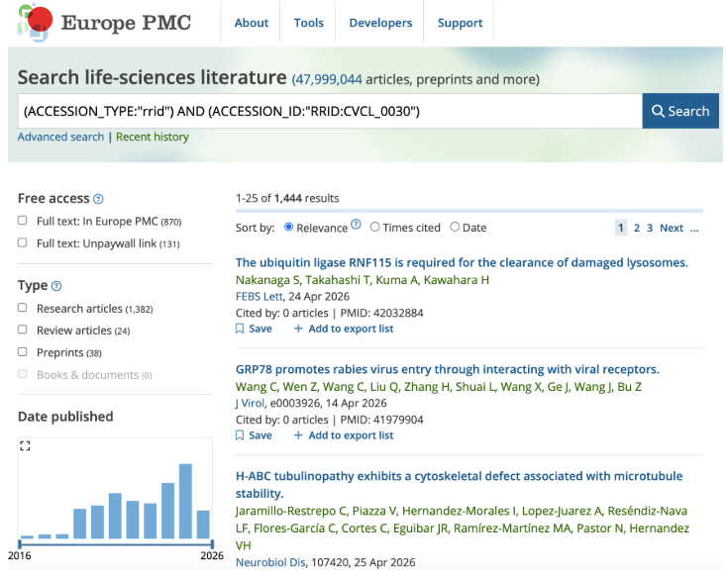Click the PMID: 41979904 text
This screenshot has height=572, width=728.
tap(381, 420)
